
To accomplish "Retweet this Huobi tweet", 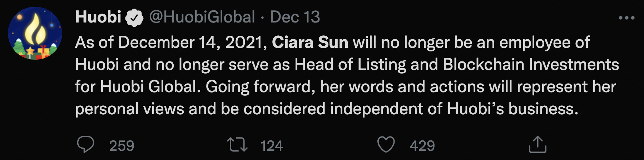I will [x=237, y=145].
